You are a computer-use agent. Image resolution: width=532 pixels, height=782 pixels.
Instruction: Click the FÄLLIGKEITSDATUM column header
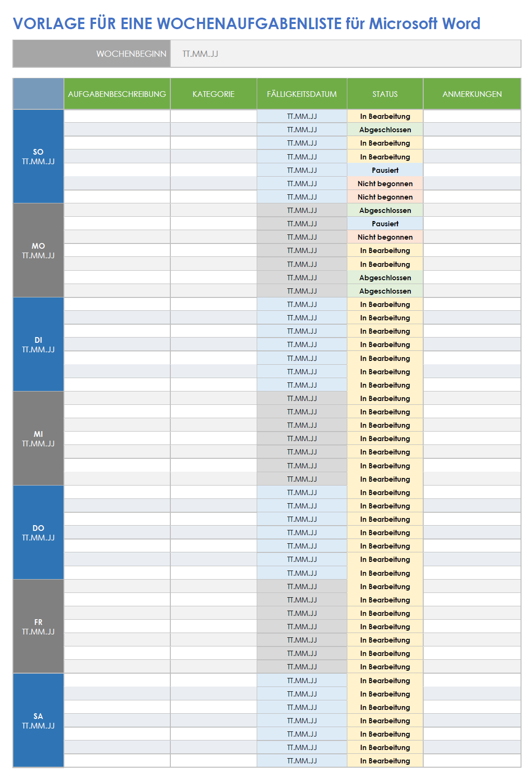302,94
